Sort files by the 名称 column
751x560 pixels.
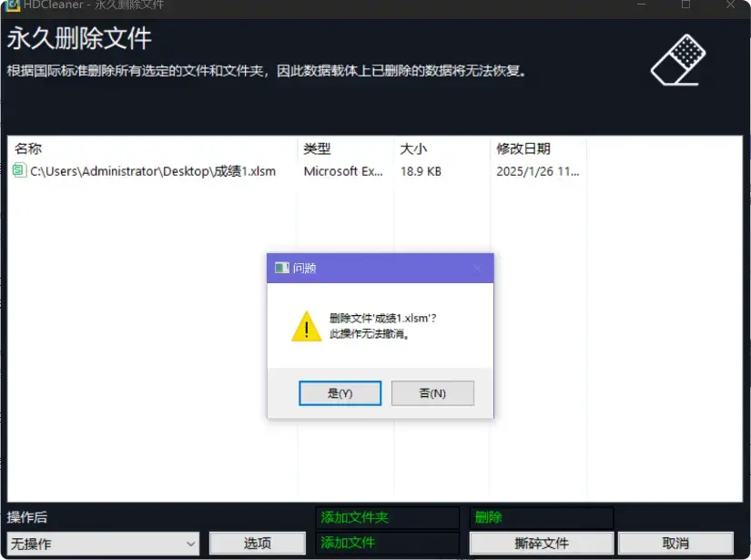pyautogui.click(x=25, y=148)
